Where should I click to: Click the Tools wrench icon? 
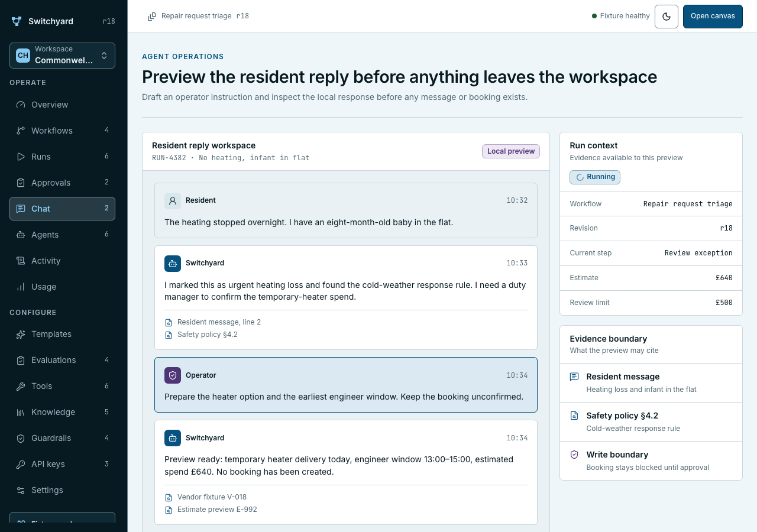tap(21, 386)
